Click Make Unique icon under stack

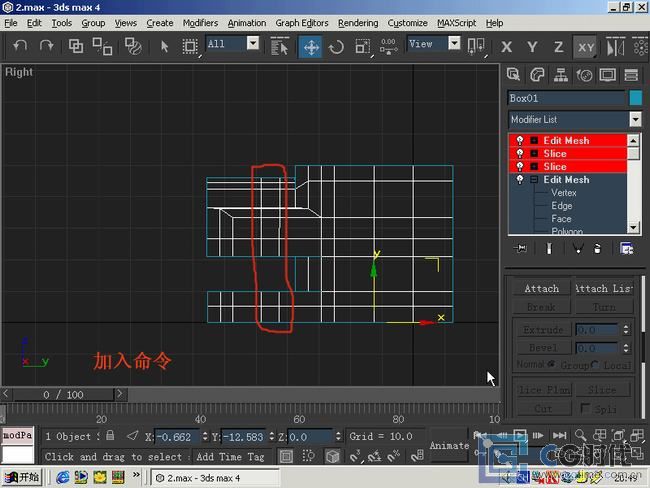pyautogui.click(x=577, y=248)
